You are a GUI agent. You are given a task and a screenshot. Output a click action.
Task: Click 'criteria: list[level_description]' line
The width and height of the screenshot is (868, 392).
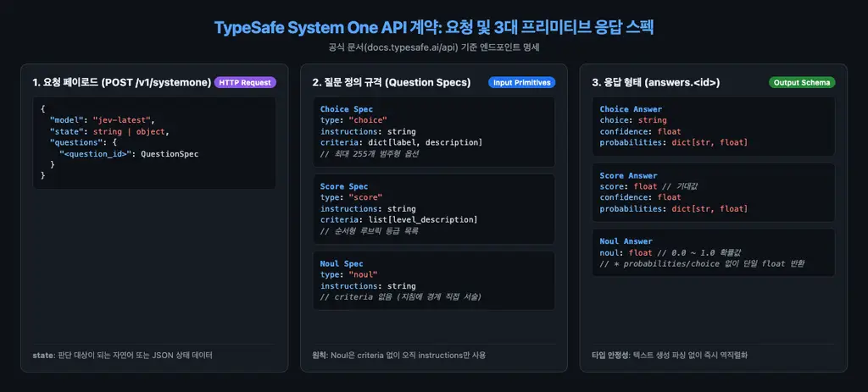click(x=398, y=219)
